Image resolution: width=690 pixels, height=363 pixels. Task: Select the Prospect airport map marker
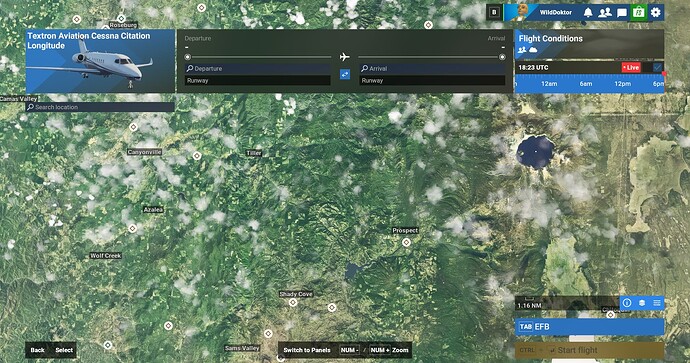tap(406, 242)
